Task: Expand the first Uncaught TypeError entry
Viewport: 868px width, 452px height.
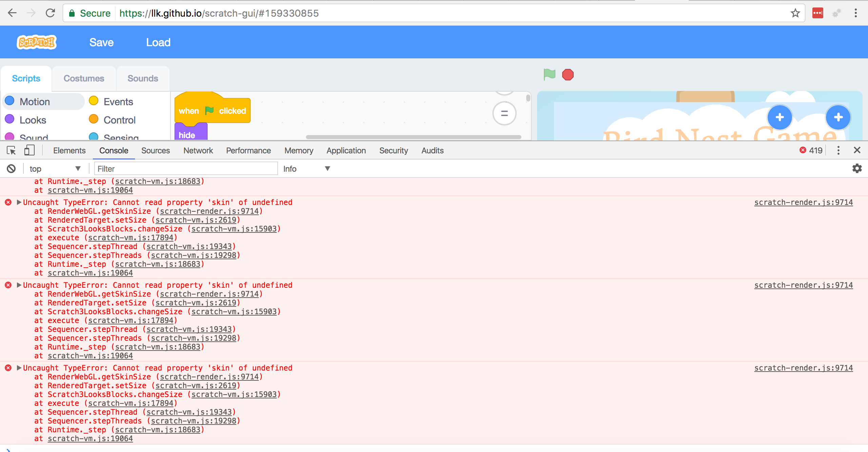Action: click(19, 202)
